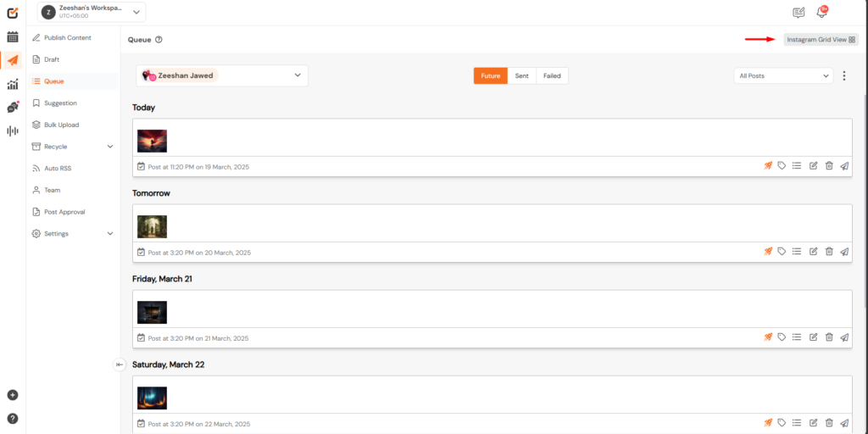Click the rocket boost icon on today's post
The height and width of the screenshot is (434, 868).
pyautogui.click(x=768, y=165)
